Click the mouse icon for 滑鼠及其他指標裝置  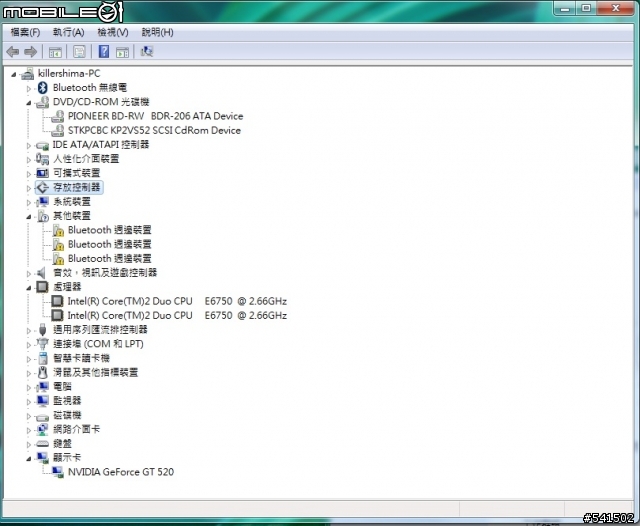click(x=42, y=373)
